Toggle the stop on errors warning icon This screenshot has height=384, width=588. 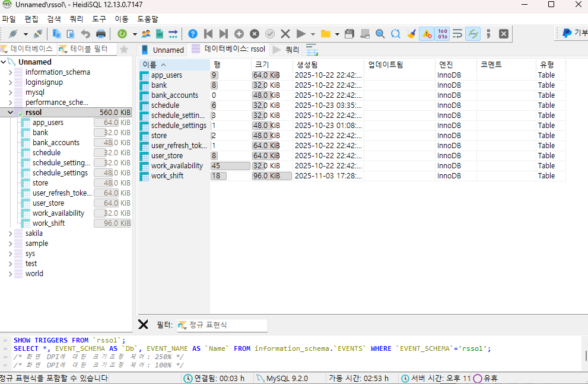(427, 34)
